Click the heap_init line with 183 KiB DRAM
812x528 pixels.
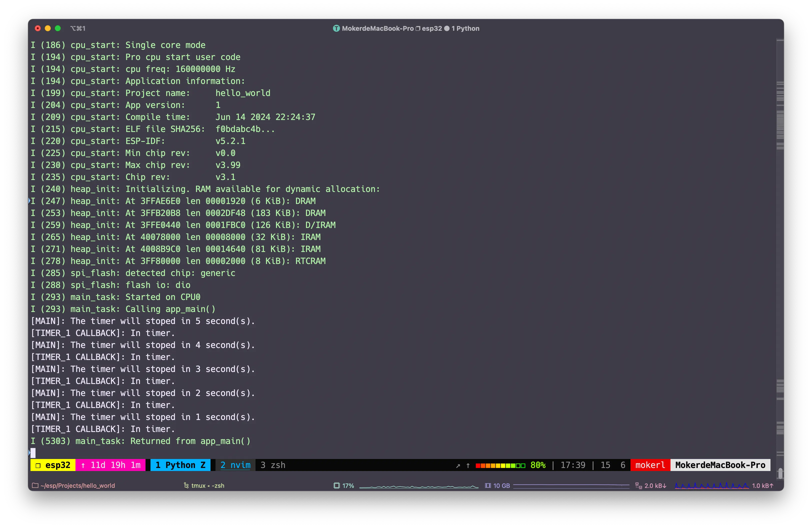coord(178,213)
